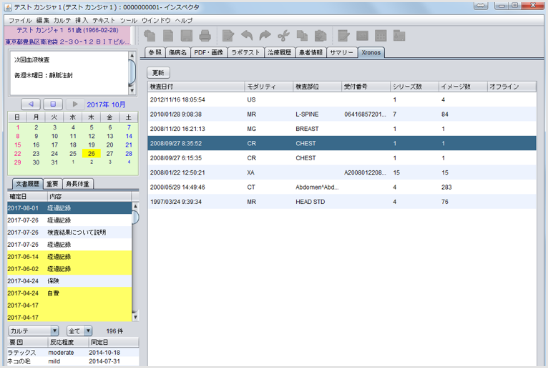Click the last toolbar icon at far right
Image resolution: width=548 pixels, height=368 pixels.
[399, 36]
